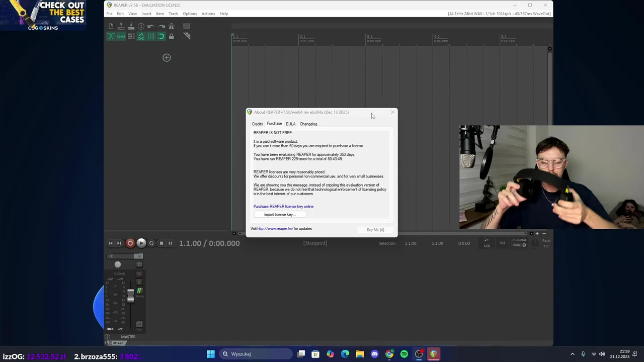Go to project start transport button
The width and height of the screenshot is (644, 362).
[x=111, y=243]
